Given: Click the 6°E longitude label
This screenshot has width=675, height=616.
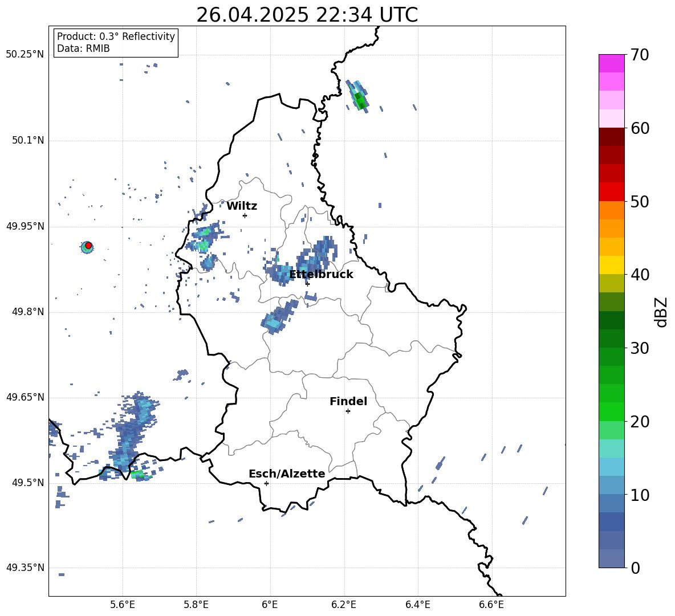Looking at the screenshot, I should pos(270,605).
